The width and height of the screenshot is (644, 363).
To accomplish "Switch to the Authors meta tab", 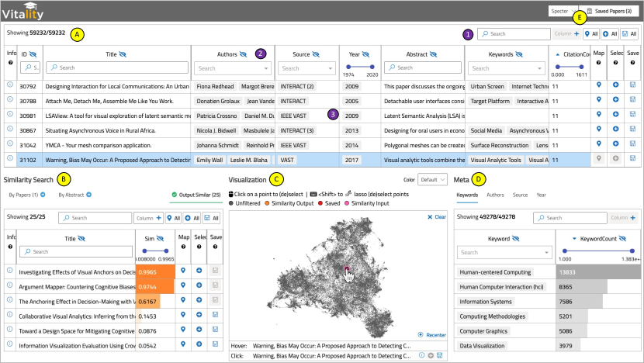I will click(495, 195).
